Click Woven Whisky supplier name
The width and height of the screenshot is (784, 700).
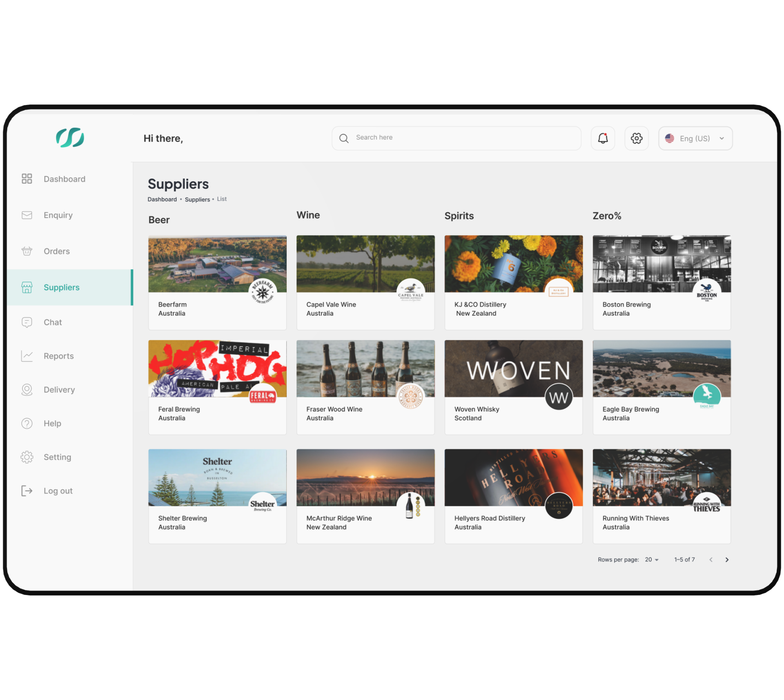tap(477, 409)
